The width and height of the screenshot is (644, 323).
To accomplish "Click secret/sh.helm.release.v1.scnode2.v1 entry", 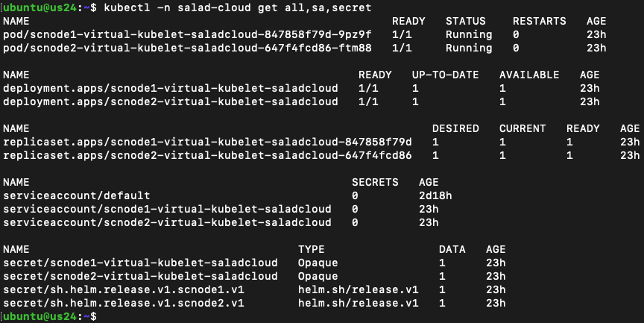I will coord(124,304).
